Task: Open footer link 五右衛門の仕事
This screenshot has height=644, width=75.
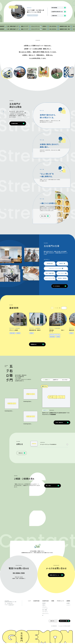Action: point(45,601)
